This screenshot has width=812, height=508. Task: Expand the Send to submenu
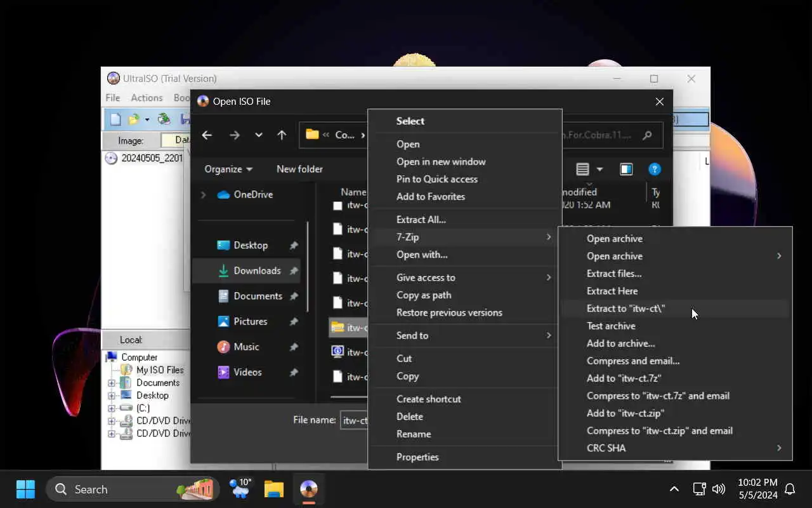tap(465, 335)
